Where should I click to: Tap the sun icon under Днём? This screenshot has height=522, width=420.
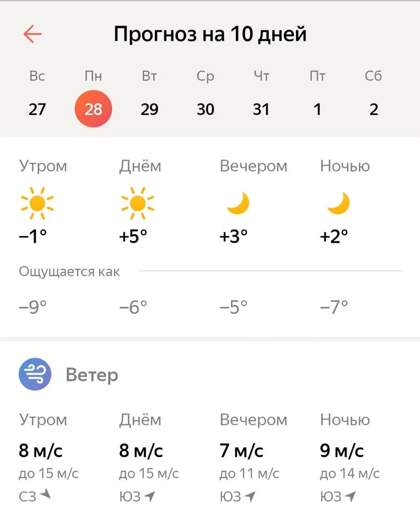pos(138,203)
